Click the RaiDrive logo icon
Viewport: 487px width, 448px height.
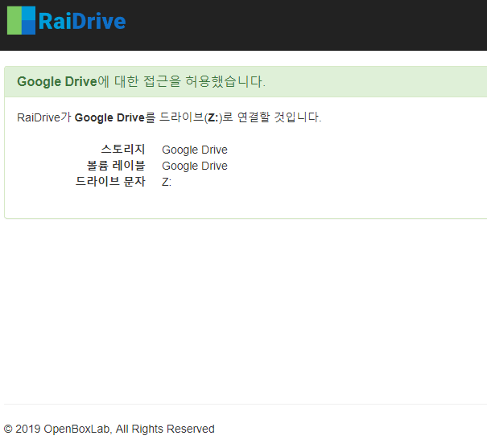[x=21, y=20]
